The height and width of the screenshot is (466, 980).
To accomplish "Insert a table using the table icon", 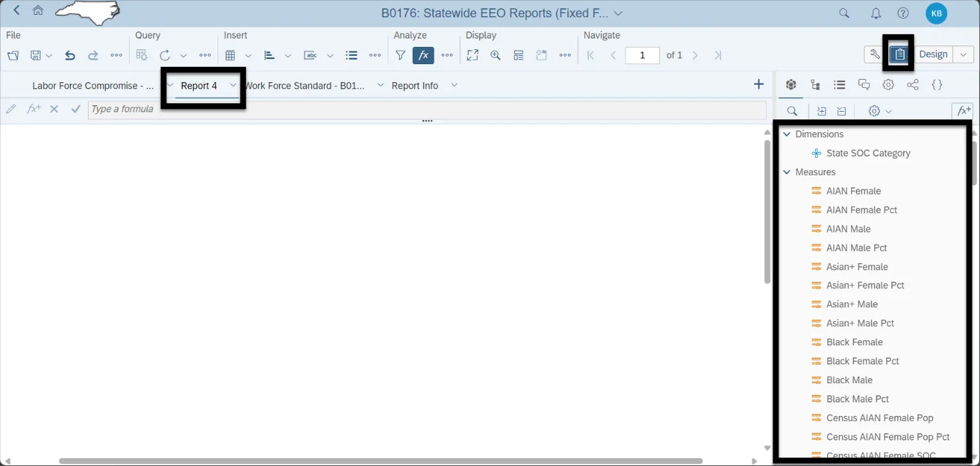I will pos(230,55).
